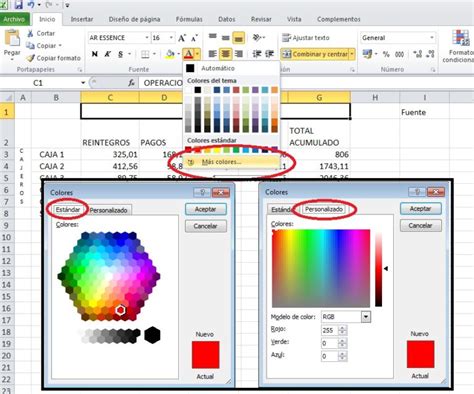Viewport: 474px width, 394px height.
Task: Click the fill color paint bucket
Action: (170, 54)
